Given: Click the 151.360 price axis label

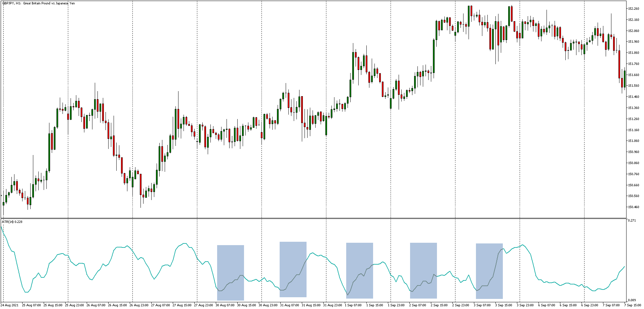Looking at the screenshot, I should [633, 108].
